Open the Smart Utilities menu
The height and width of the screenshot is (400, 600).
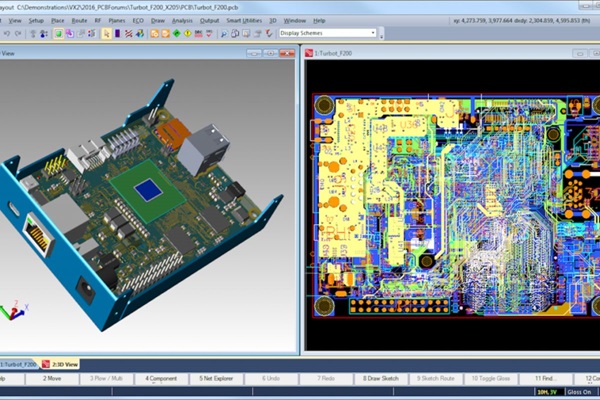coord(245,20)
